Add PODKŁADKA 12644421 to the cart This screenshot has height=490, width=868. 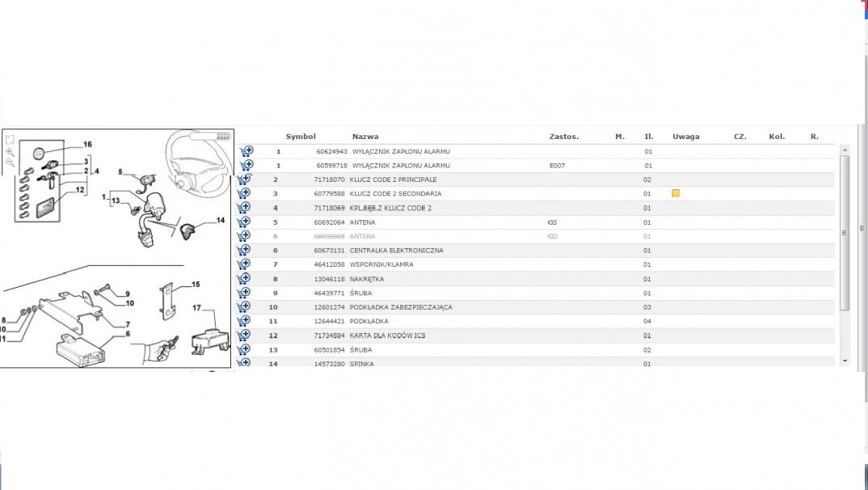[x=243, y=321]
